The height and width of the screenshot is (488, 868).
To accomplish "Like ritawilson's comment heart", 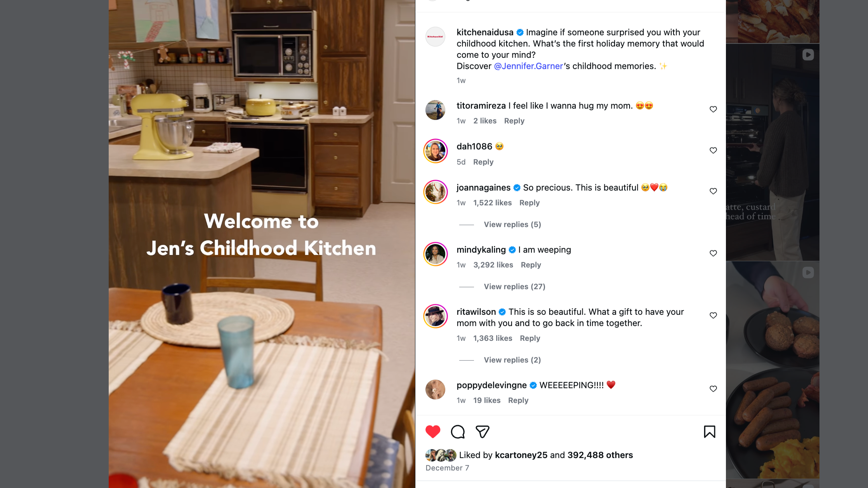I will click(713, 316).
